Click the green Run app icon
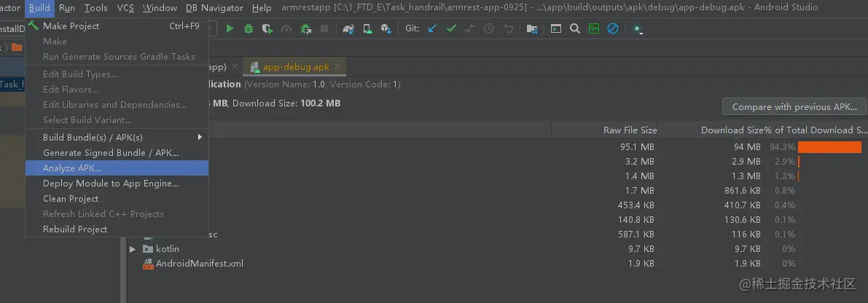 [x=230, y=28]
